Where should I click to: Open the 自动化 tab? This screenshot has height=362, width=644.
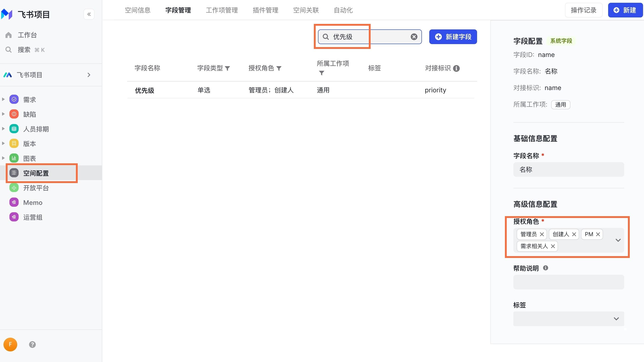pyautogui.click(x=343, y=10)
